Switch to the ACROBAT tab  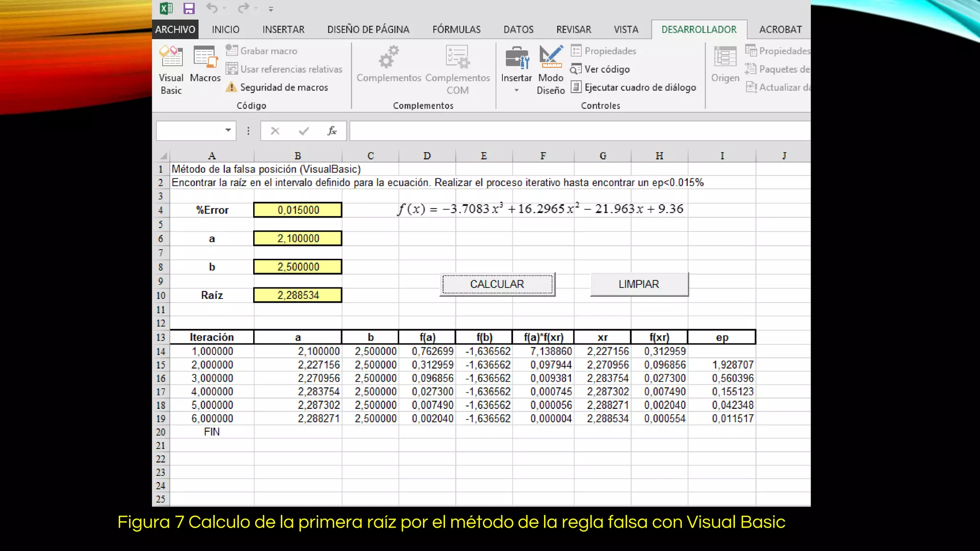click(780, 29)
